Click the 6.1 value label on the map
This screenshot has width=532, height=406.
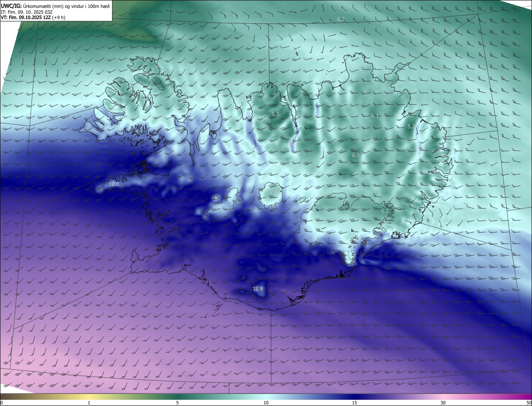375,116
